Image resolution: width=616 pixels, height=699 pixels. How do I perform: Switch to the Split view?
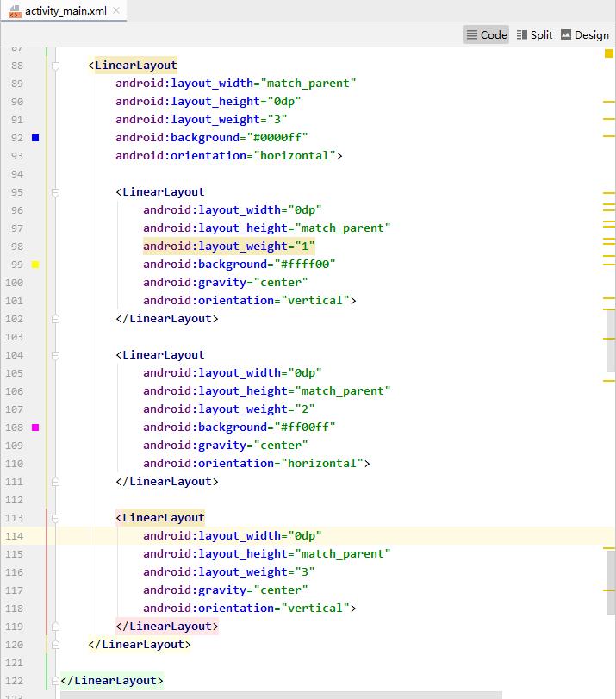click(534, 34)
